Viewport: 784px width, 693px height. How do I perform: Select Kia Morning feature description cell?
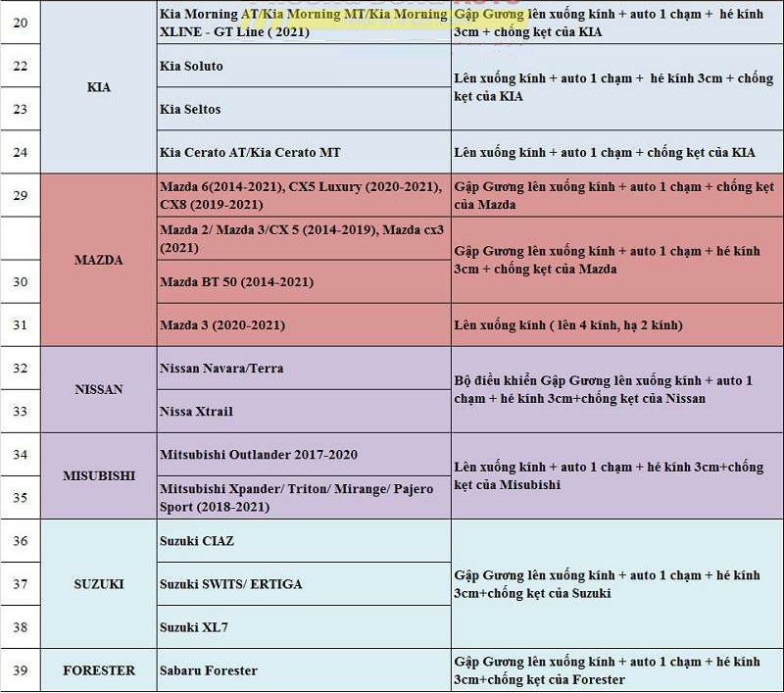pos(617,23)
